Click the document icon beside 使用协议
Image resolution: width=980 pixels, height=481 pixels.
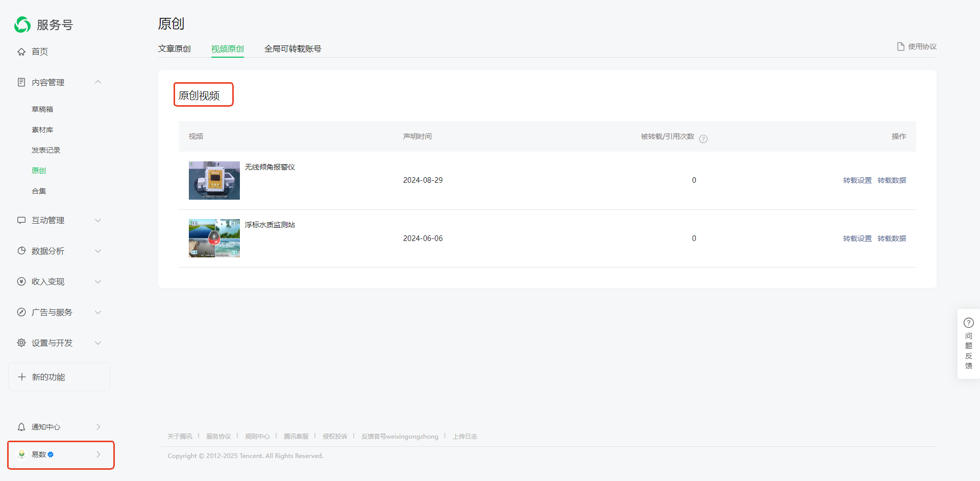(x=901, y=46)
